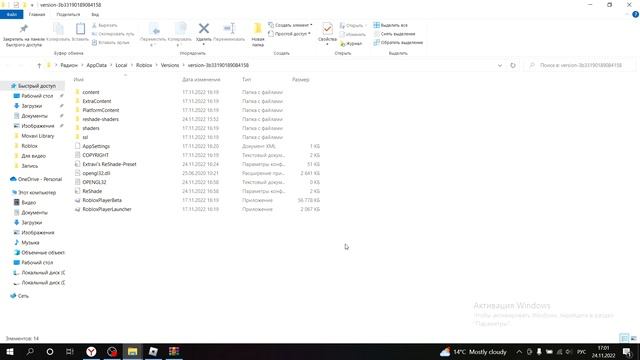Pin folder to Quick access via ribbon pin icon

[23, 29]
